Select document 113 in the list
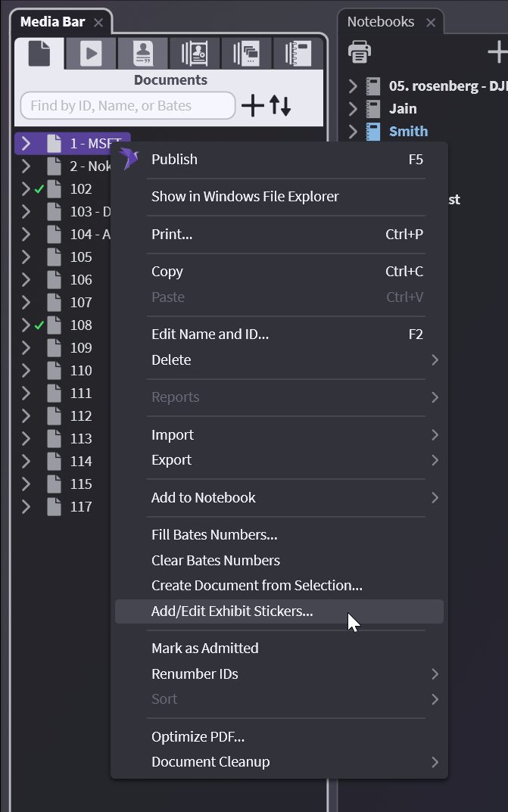Image resolution: width=508 pixels, height=812 pixels. tap(81, 439)
